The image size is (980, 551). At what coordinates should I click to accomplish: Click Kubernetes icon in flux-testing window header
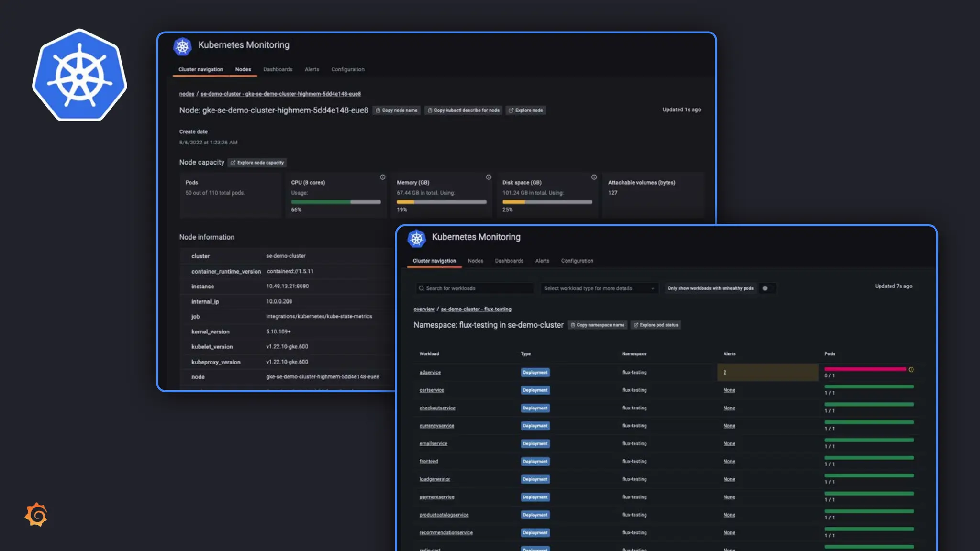click(x=416, y=238)
